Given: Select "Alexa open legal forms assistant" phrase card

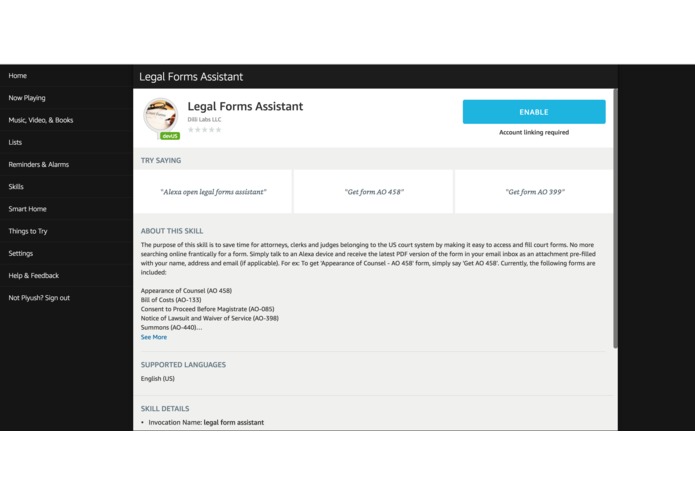Looking at the screenshot, I should (213, 192).
